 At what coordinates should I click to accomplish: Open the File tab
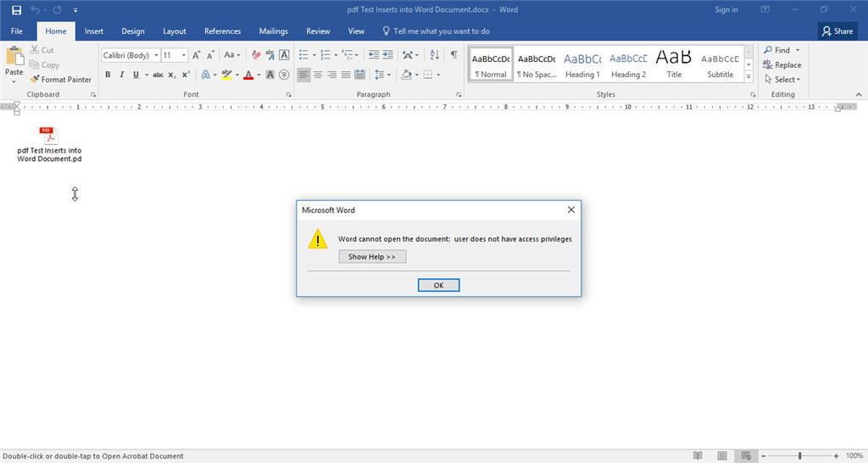click(17, 31)
